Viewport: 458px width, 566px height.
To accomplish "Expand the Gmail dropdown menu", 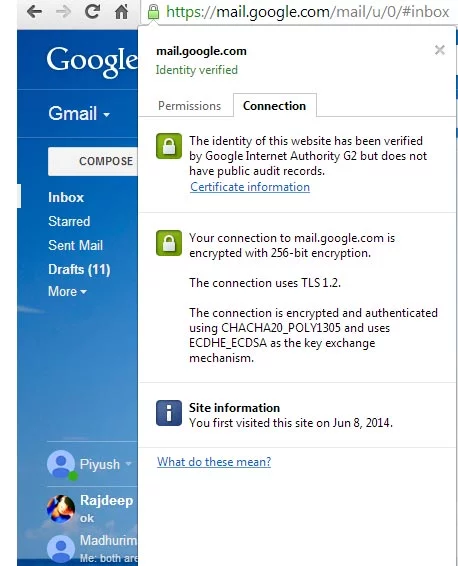I will tap(79, 114).
